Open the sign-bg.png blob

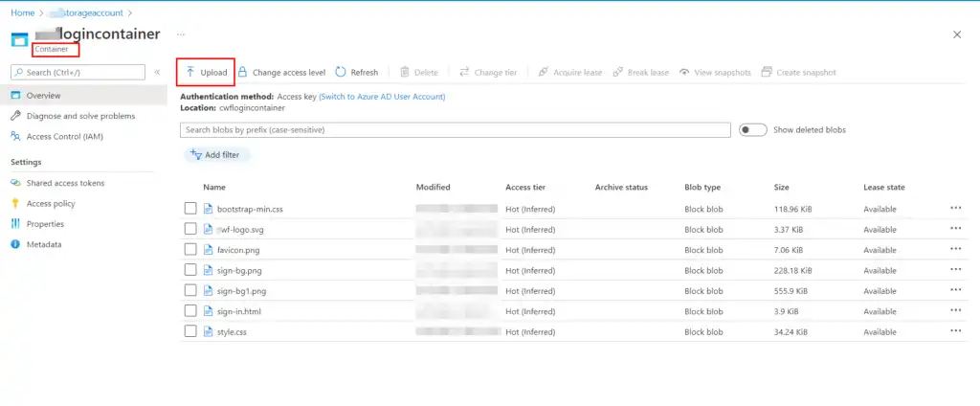(239, 271)
